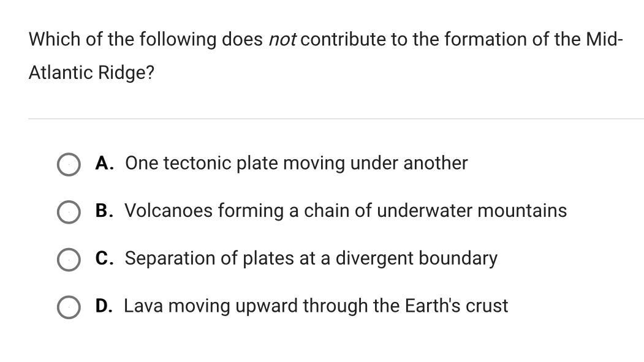Viewport: 644px width, 362px height.
Task: Click the italic word 'not' in question
Action: [x=282, y=40]
